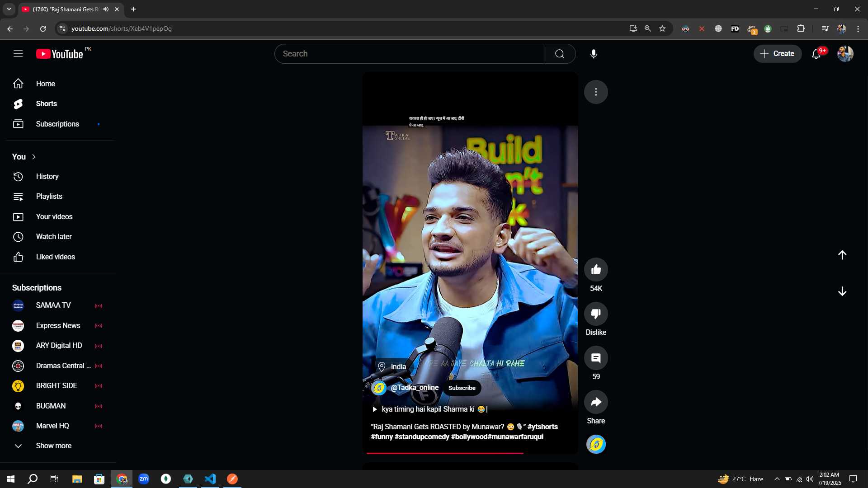Open the BRIGHT SIDE subscription
The image size is (868, 488).
pyautogui.click(x=58, y=386)
